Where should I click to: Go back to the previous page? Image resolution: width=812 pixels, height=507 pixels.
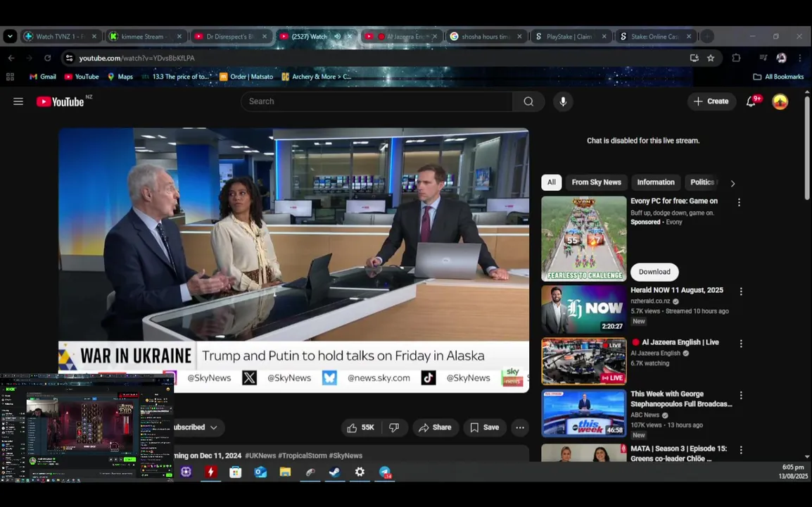coord(11,58)
